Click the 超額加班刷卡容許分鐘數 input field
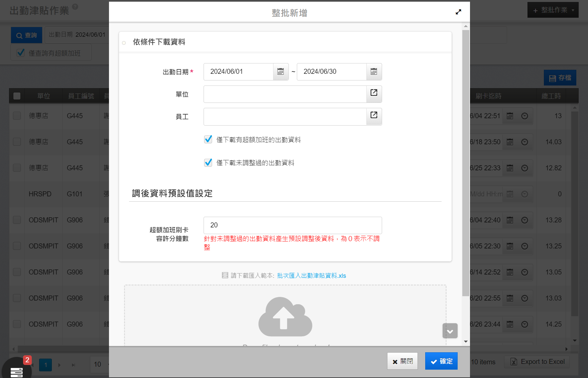 pos(292,225)
